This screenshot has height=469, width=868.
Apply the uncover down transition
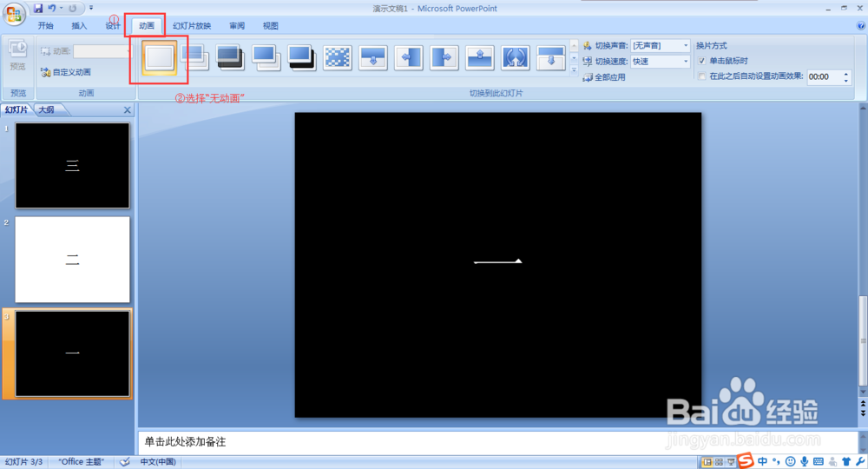[551, 57]
